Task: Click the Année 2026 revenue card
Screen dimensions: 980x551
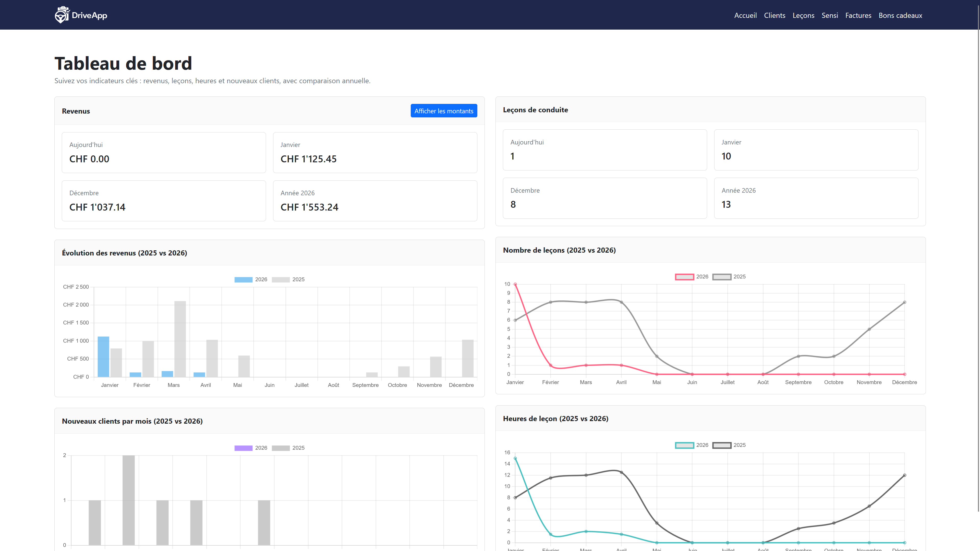Action: pos(375,201)
